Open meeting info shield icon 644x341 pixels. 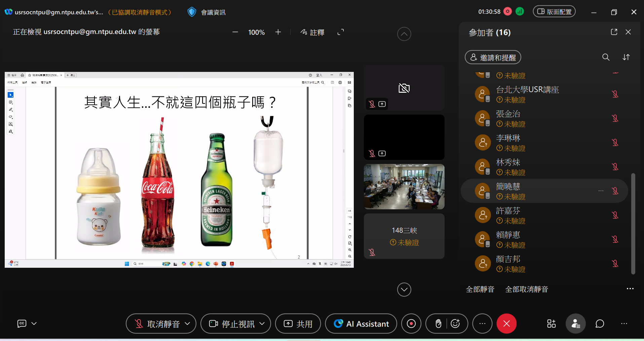tap(192, 12)
